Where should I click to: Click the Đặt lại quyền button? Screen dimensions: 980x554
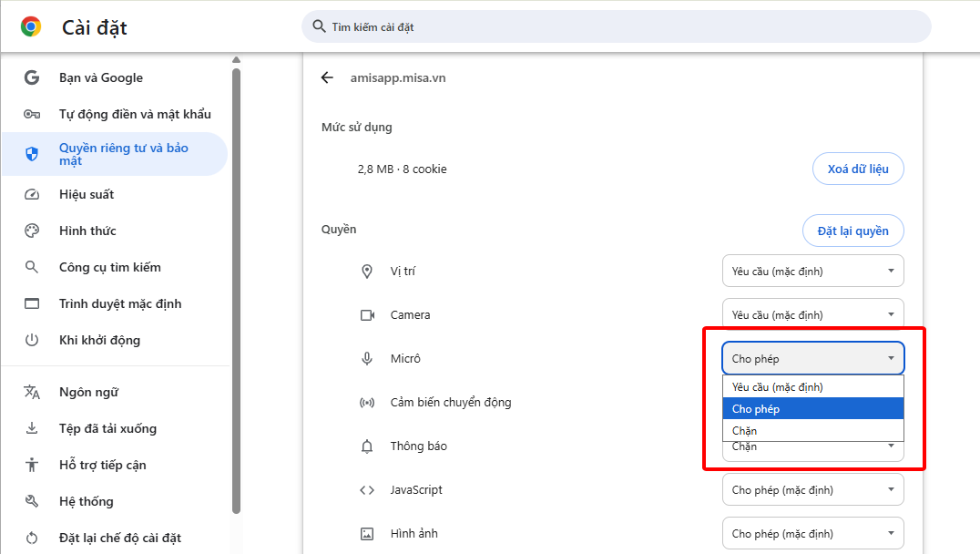[x=853, y=231]
